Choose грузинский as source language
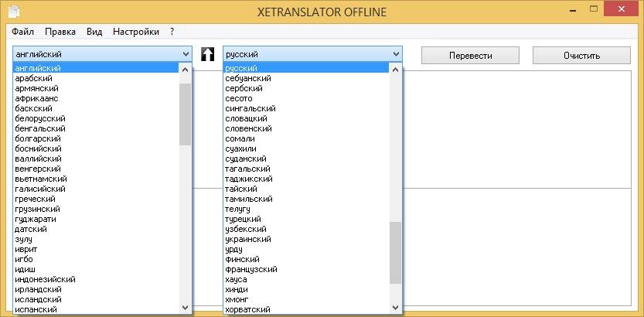644x317 pixels. click(96, 209)
